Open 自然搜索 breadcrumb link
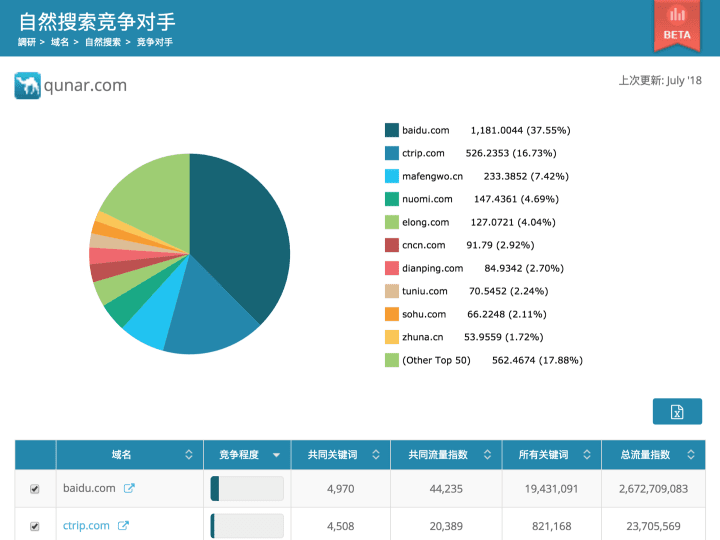 [102, 42]
